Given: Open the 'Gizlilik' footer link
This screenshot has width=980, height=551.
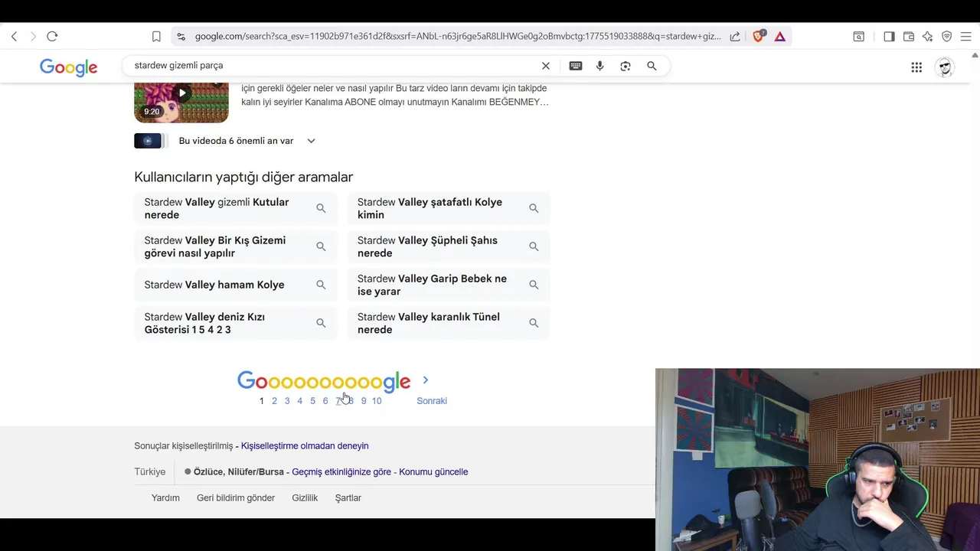Looking at the screenshot, I should (305, 498).
